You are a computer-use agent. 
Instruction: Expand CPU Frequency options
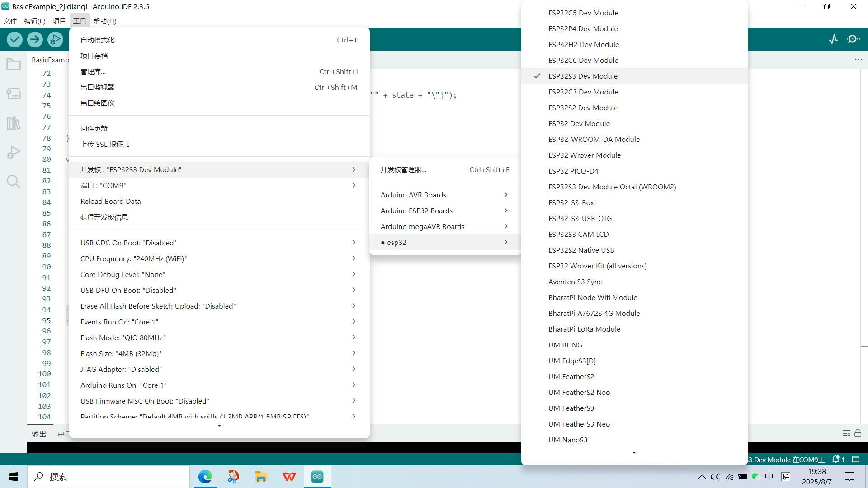tap(219, 258)
